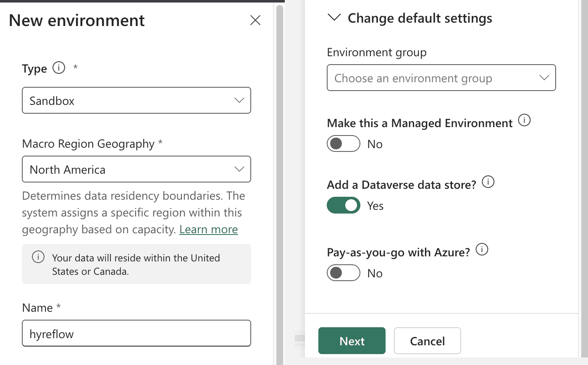Open the Learn more link
Viewport: 588px width, 365px height.
tap(209, 229)
